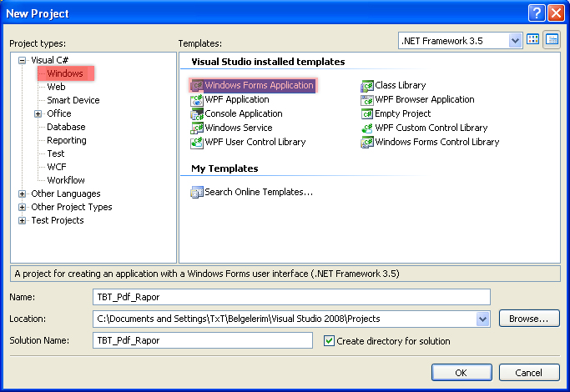
Task: Click Search Online Templates... text
Action: (259, 192)
